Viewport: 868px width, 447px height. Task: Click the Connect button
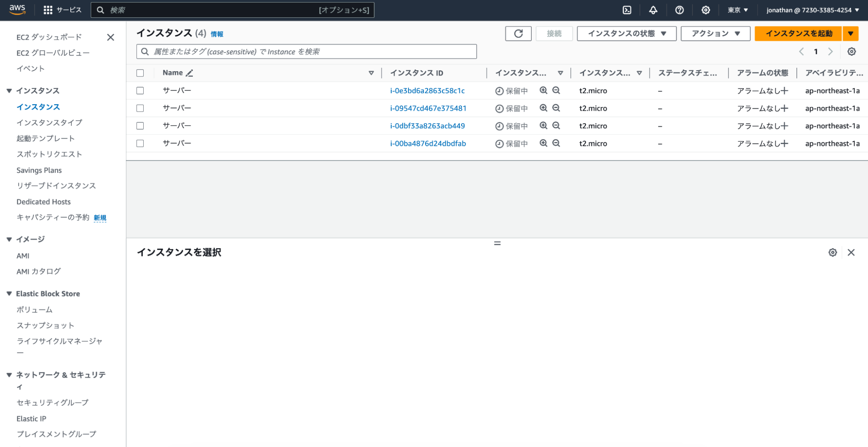pyautogui.click(x=554, y=33)
